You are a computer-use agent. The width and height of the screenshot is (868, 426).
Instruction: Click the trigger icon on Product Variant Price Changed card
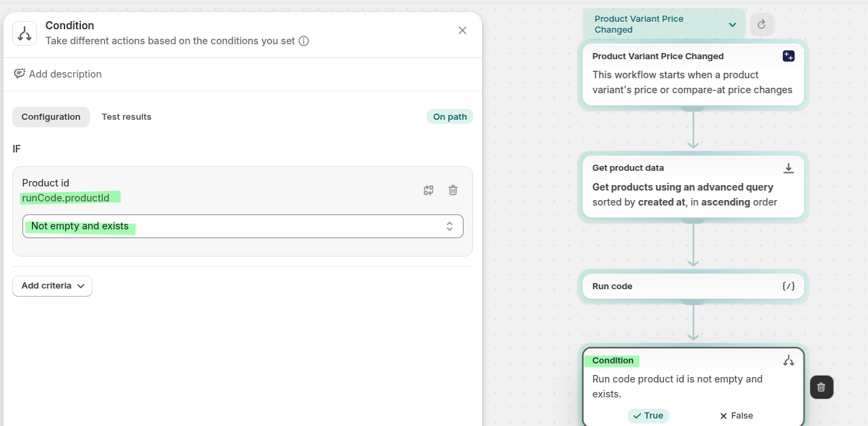tap(788, 56)
